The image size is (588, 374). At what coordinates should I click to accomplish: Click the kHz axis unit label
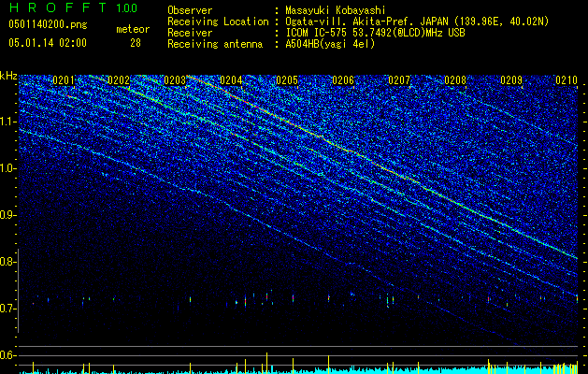point(8,76)
